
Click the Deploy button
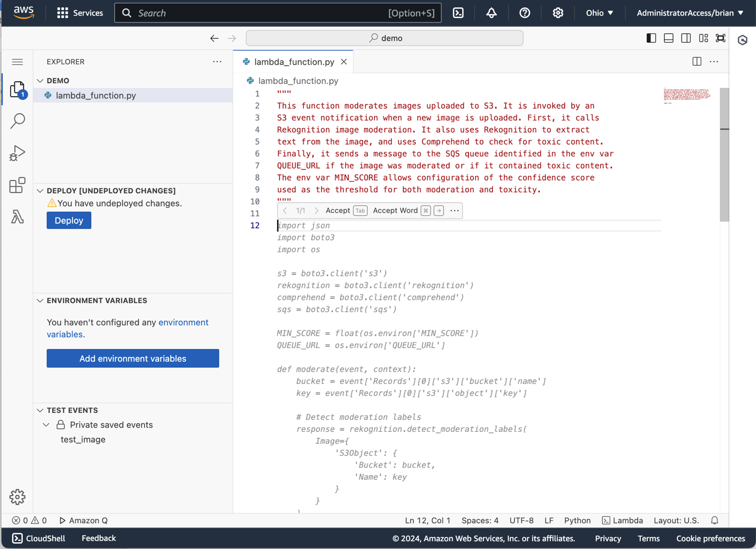pos(69,220)
